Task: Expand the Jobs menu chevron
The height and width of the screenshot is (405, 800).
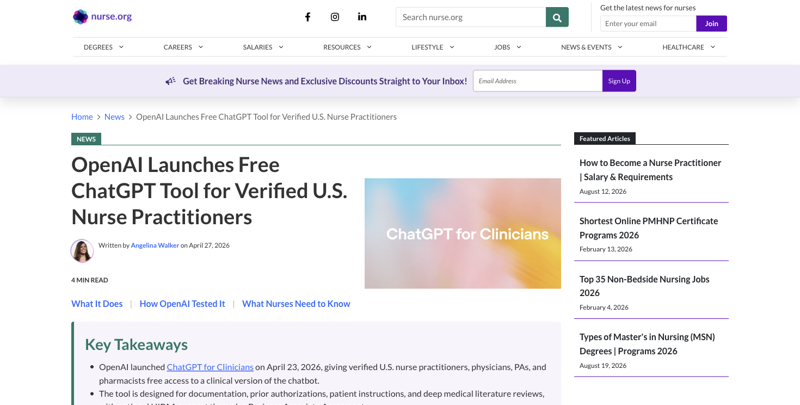Action: point(519,47)
